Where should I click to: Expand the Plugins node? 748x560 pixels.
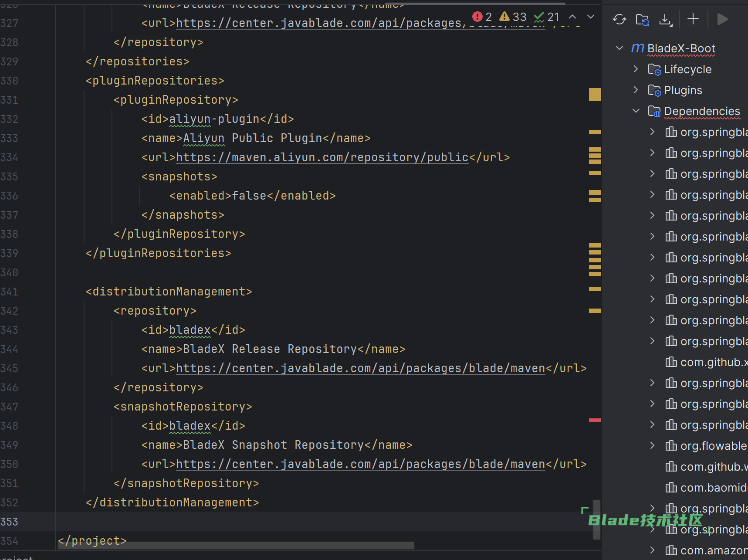pos(636,90)
